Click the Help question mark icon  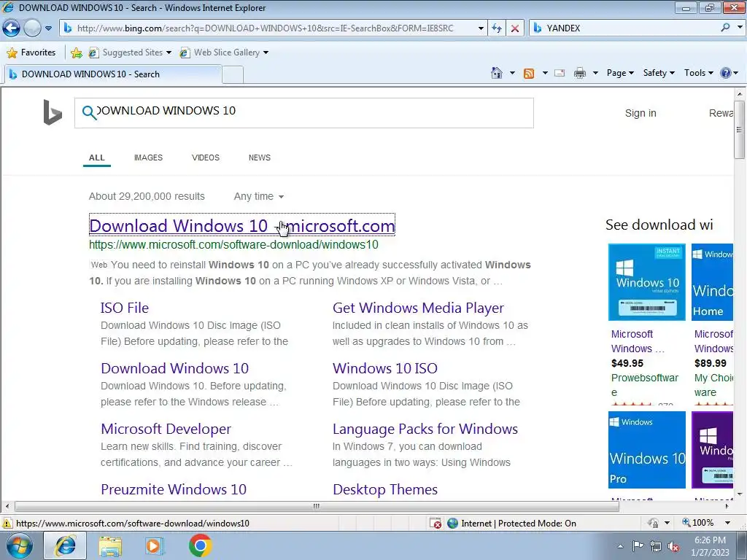726,73
